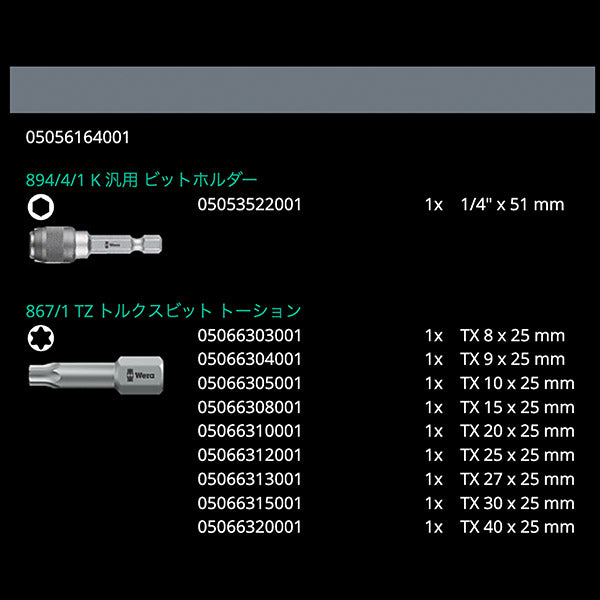
Task: Click article number 05066313001
Action: [x=249, y=479]
